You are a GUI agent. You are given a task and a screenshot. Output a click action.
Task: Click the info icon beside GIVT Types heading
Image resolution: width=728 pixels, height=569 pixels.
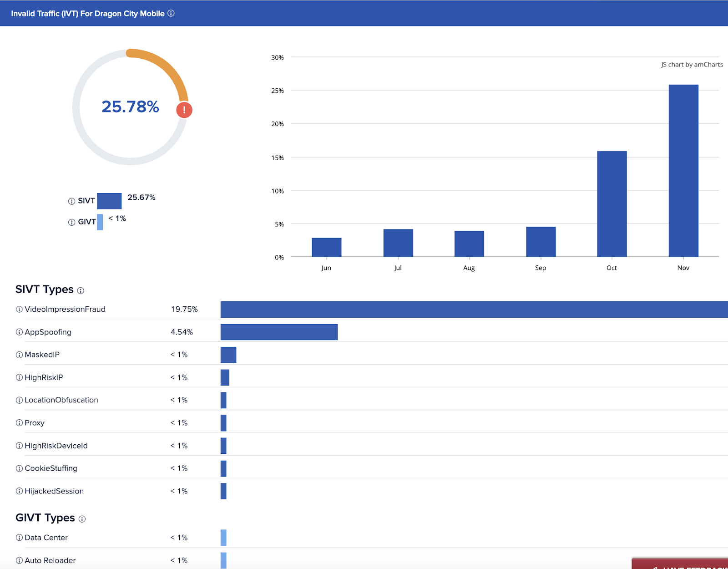coord(82,519)
